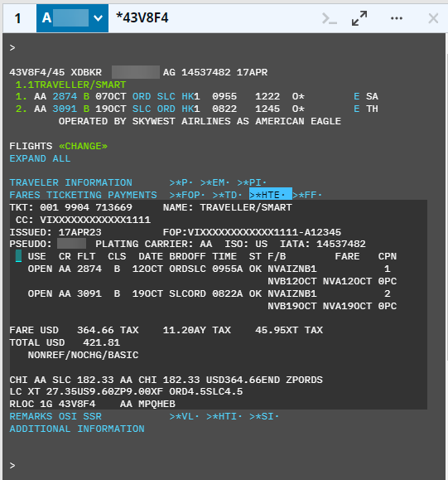Open REMARKS OSI SSR section
This screenshot has width=448, height=480.
click(55, 417)
